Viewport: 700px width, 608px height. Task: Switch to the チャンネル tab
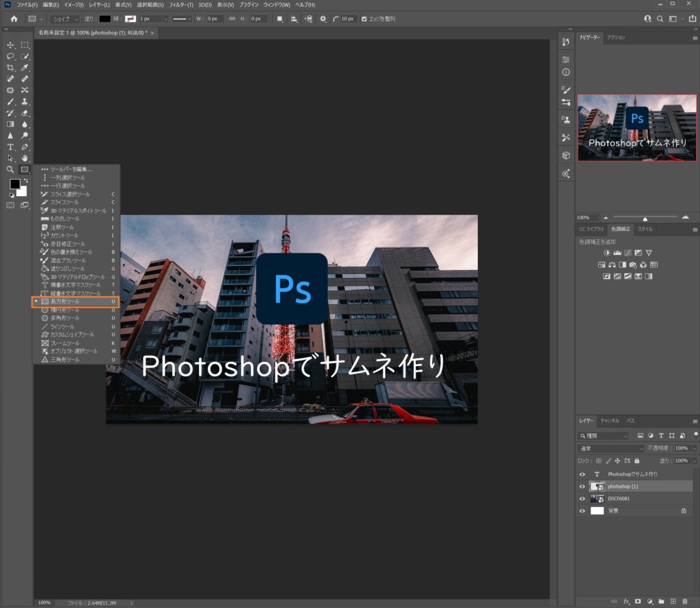pos(610,421)
